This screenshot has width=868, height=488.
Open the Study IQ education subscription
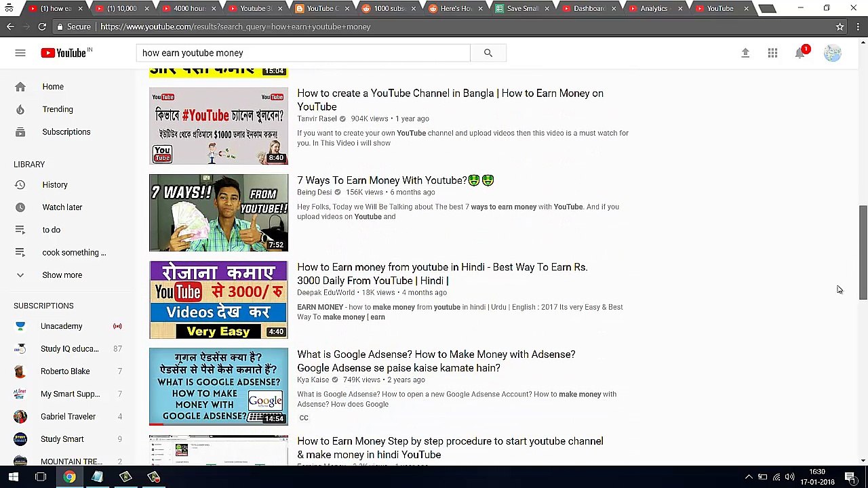[69, 349]
